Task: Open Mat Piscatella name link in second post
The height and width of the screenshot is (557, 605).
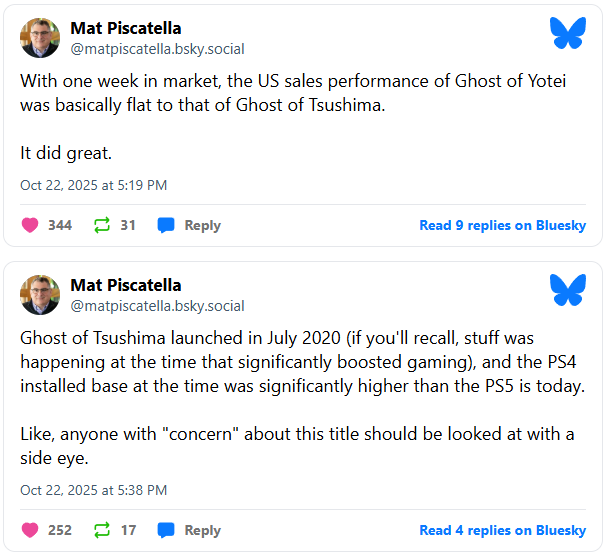Action: [x=126, y=285]
